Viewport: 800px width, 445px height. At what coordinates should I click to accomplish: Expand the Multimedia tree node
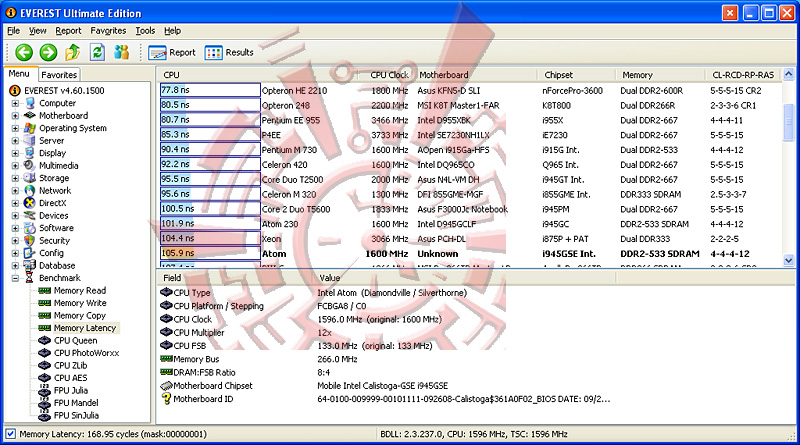coord(15,165)
